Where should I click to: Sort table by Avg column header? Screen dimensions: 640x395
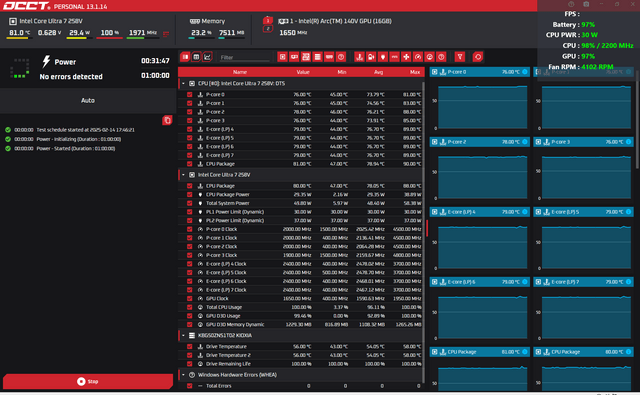[378, 72]
